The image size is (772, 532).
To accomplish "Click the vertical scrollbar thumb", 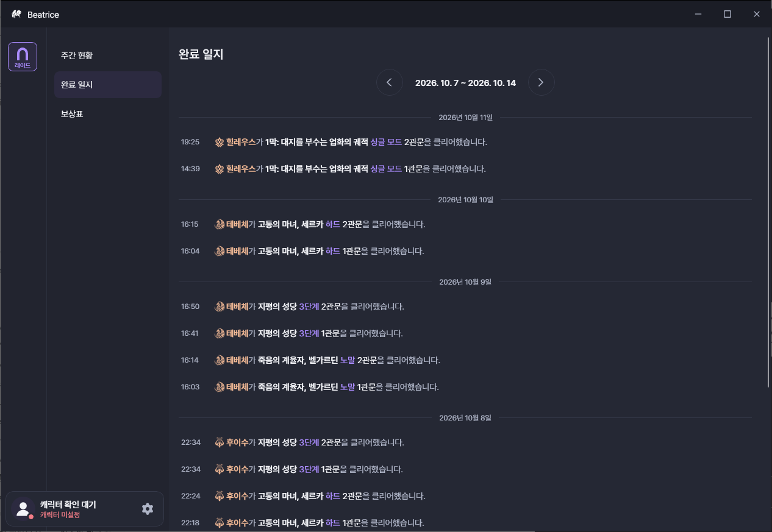I will pyautogui.click(x=768, y=212).
